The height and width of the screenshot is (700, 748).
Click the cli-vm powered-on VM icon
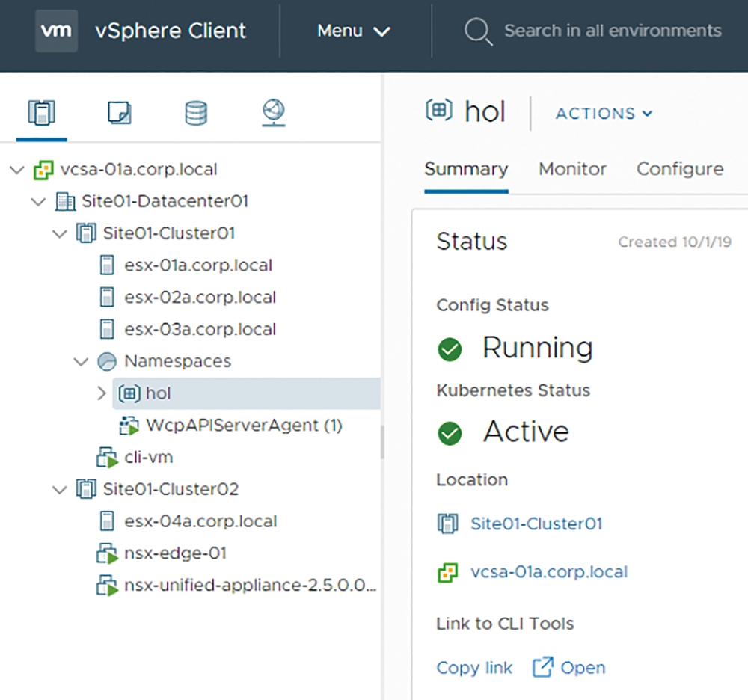coord(107,458)
